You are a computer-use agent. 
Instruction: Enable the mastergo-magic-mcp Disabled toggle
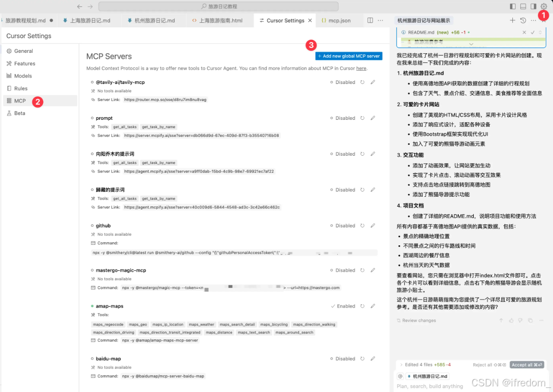tap(343, 270)
